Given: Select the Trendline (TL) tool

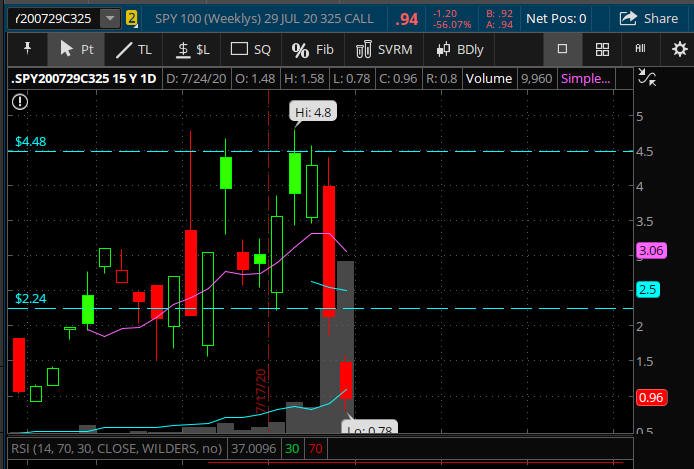Looking at the screenshot, I should tap(133, 49).
